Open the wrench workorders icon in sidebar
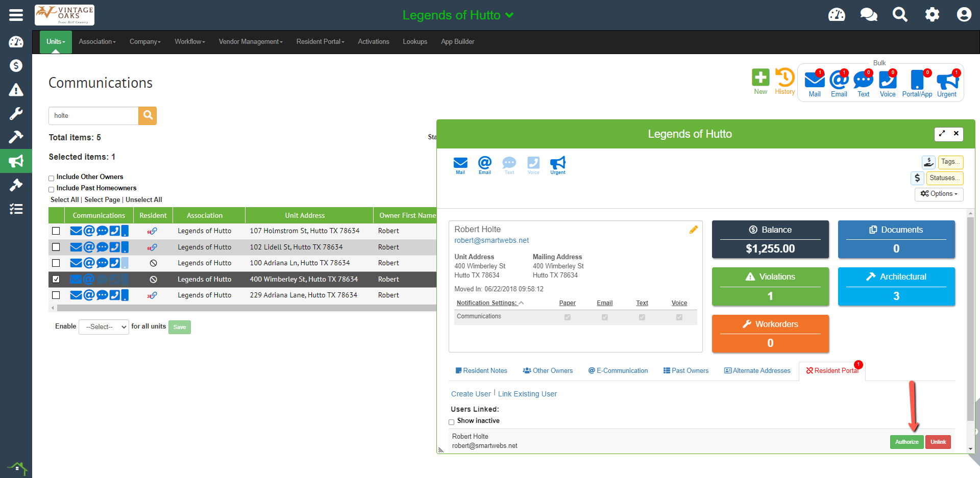This screenshot has height=478, width=980. (x=16, y=113)
